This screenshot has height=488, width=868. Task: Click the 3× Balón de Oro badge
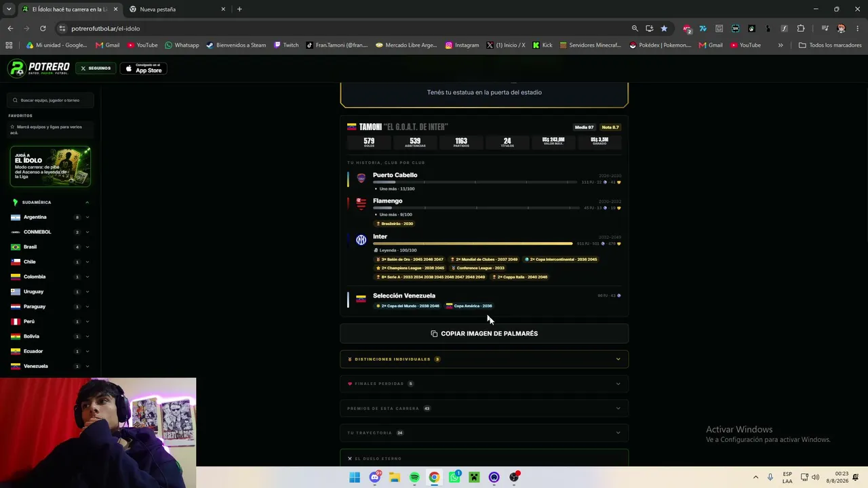[410, 260]
